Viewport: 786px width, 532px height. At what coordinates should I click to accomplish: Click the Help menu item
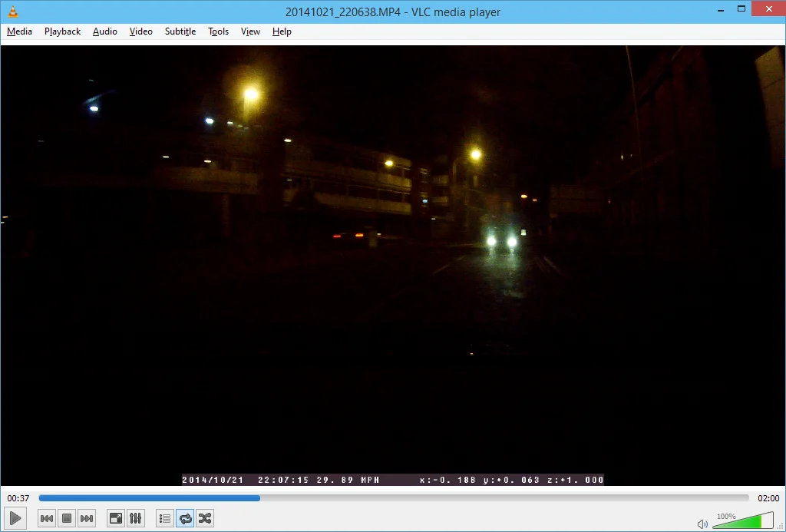[x=282, y=31]
